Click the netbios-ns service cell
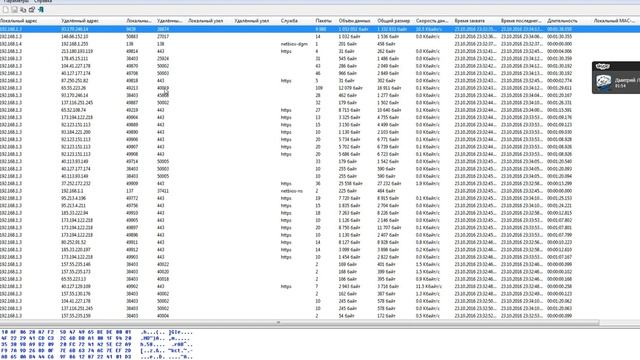This screenshot has width=640, height=360. coord(291,191)
